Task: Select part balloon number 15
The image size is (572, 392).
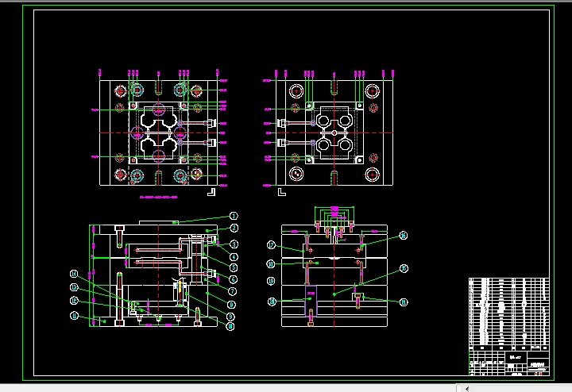Action: point(404,268)
